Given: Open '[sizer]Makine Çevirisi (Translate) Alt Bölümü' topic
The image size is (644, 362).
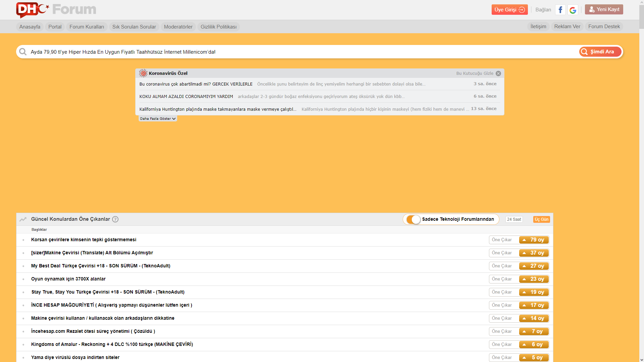Looking at the screenshot, I should tap(92, 253).
